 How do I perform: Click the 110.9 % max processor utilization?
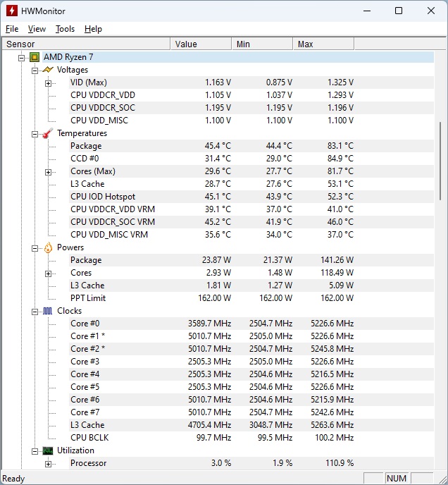340,463
